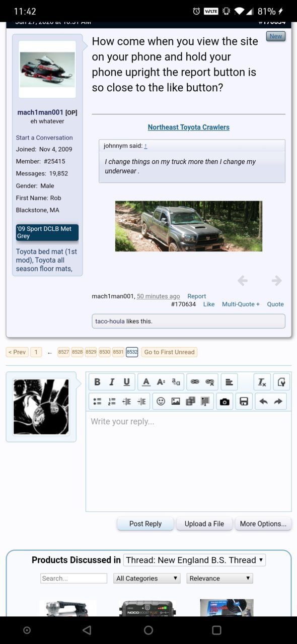The image size is (297, 644).
Task: Click the right arrow below signature image
Action: [276, 281]
